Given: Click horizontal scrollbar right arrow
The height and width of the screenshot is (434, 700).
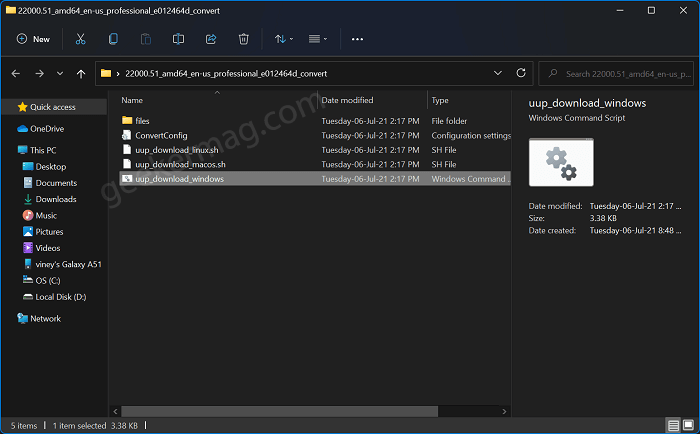Looking at the screenshot, I should tap(504, 411).
